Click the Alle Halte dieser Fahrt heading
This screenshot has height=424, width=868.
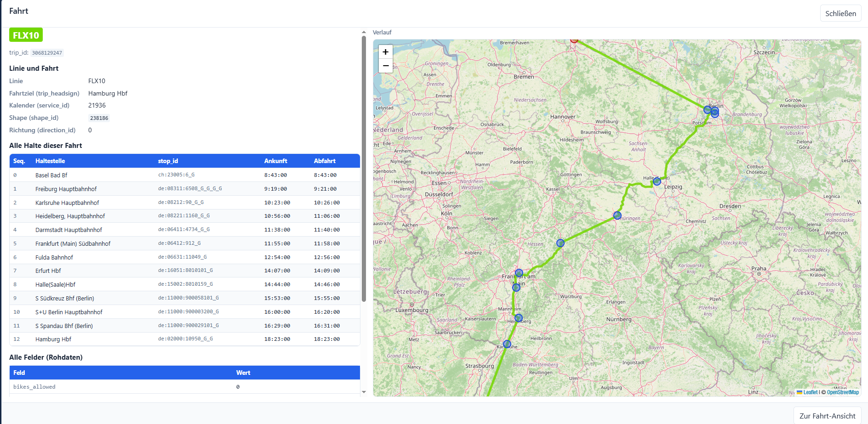point(46,146)
